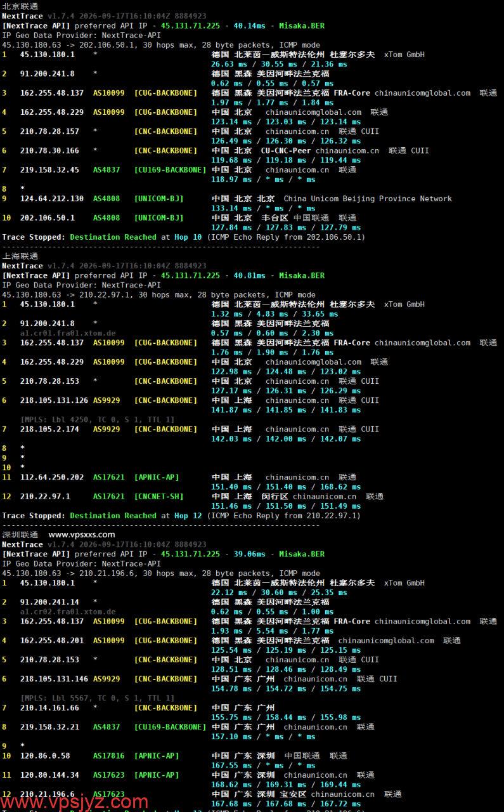Click the AS17816 number
Image resolution: width=504 pixels, height=812 pixels.
point(109,756)
